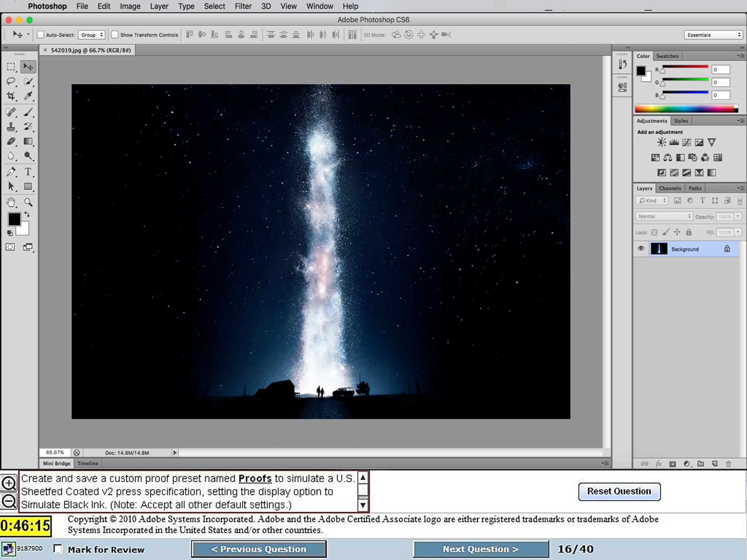Screen dimensions: 747x560
Task: Tick the Mark for Review checkbox
Action: coord(58,549)
